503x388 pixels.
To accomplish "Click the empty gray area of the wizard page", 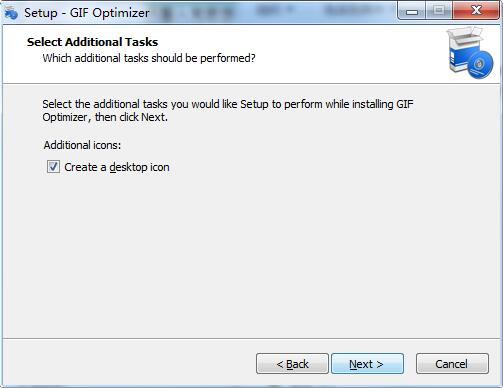I will pyautogui.click(x=251, y=253).
